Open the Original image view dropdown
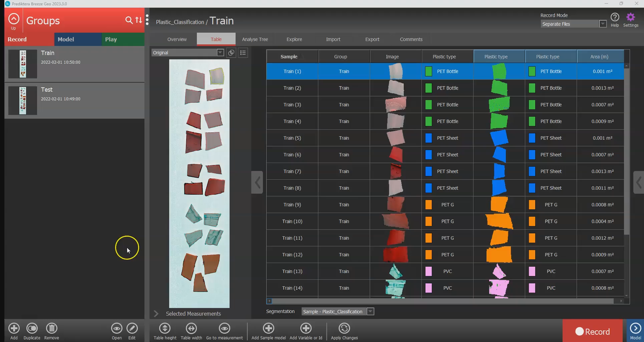644x342 pixels. 220,53
